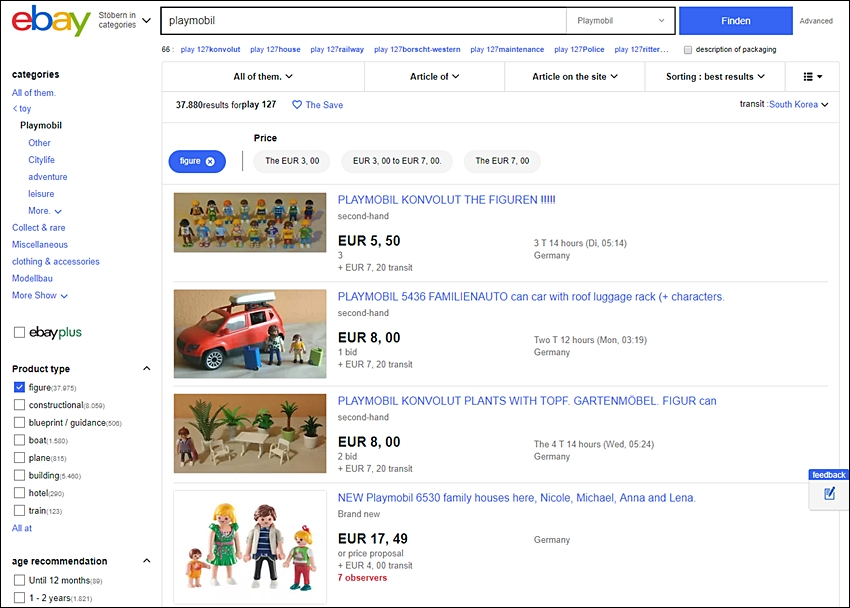Change Sorting best results option
The image size is (850, 608).
[x=715, y=76]
